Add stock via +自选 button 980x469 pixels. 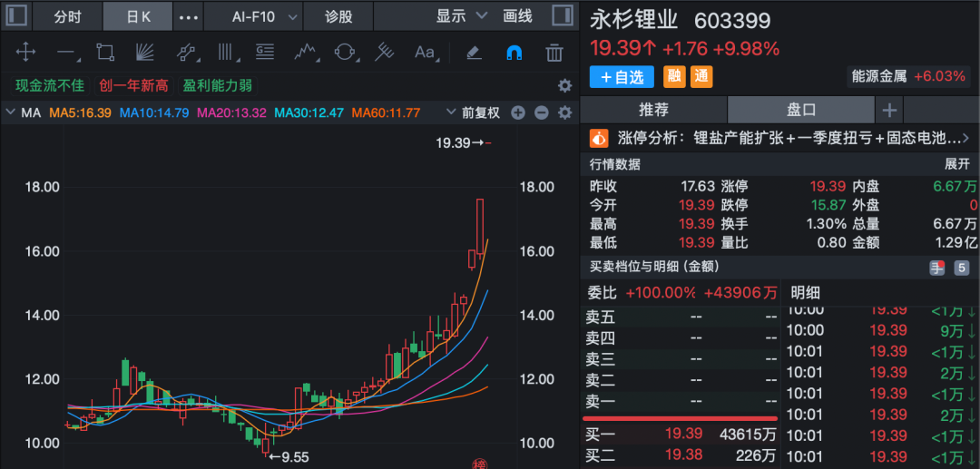click(x=622, y=77)
